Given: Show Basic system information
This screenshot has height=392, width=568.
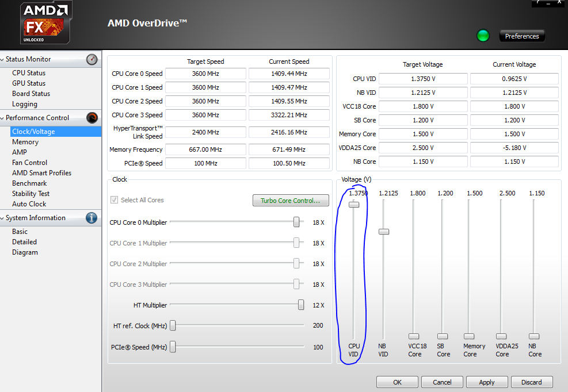Looking at the screenshot, I should 20,232.
